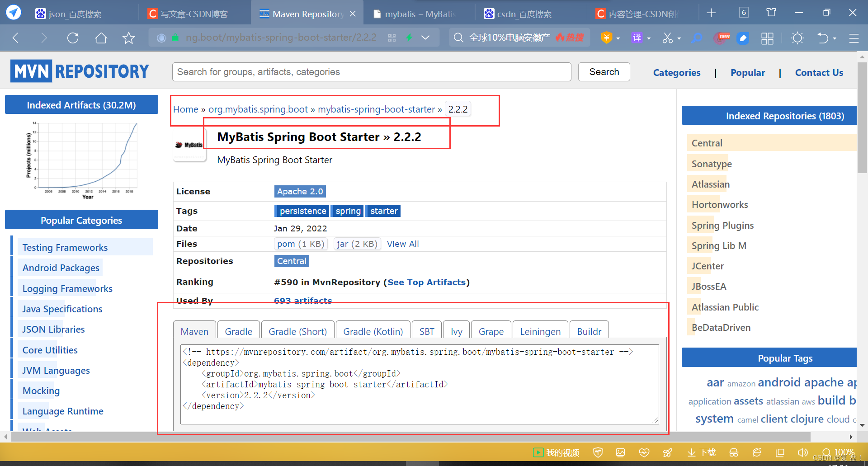
Task: Open the Popular link in header
Action: click(748, 73)
